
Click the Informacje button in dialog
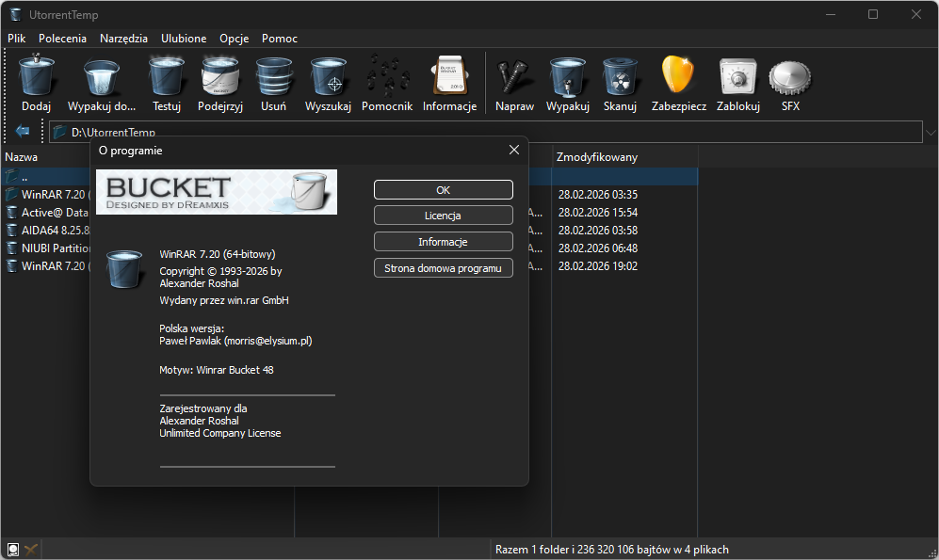[444, 242]
